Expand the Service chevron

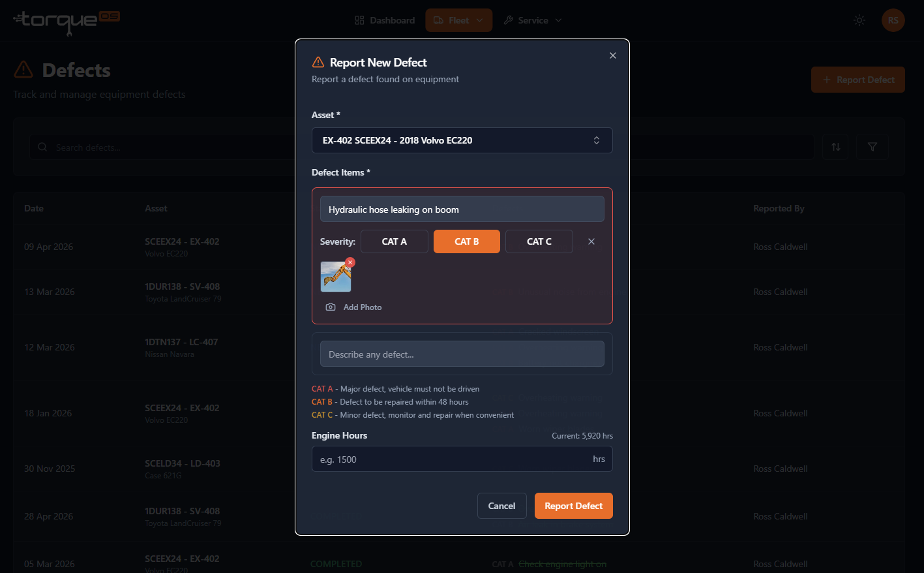pyautogui.click(x=558, y=20)
